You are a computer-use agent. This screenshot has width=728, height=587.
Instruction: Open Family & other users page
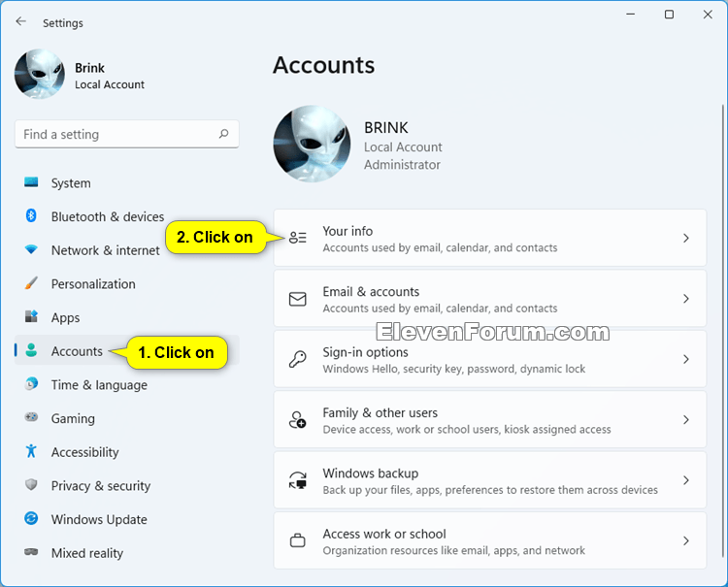(x=490, y=419)
